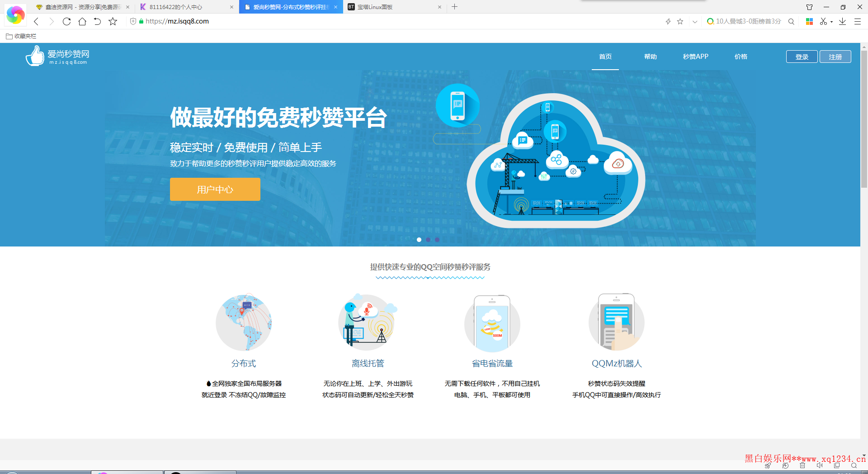The height and width of the screenshot is (474, 868).
Task: Restore the recently closed tab
Action: coord(97,21)
